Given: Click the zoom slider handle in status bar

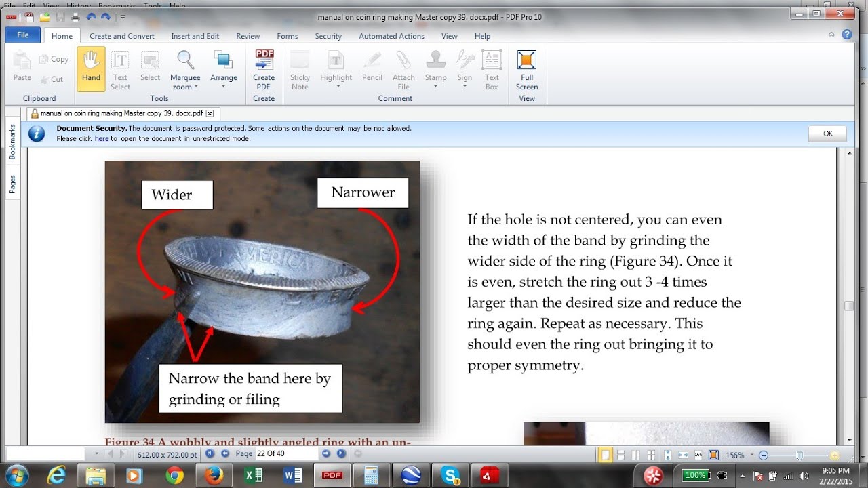Looking at the screenshot, I should (800, 455).
